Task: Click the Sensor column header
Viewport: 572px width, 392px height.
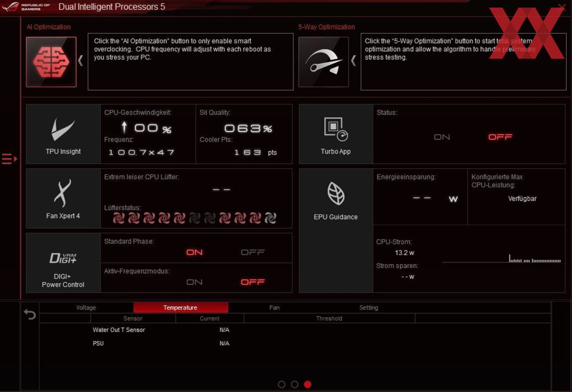Action: point(133,318)
